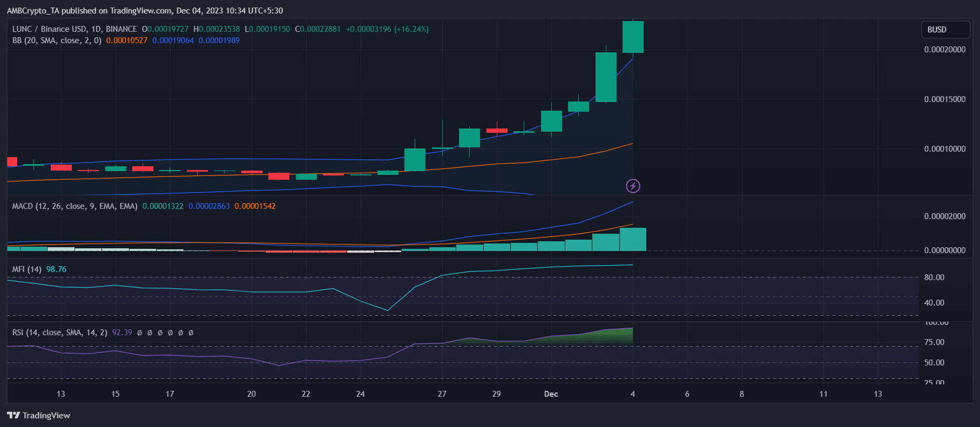Click the change value +0.00003196 (+16.24%)

pyautogui.click(x=387, y=29)
